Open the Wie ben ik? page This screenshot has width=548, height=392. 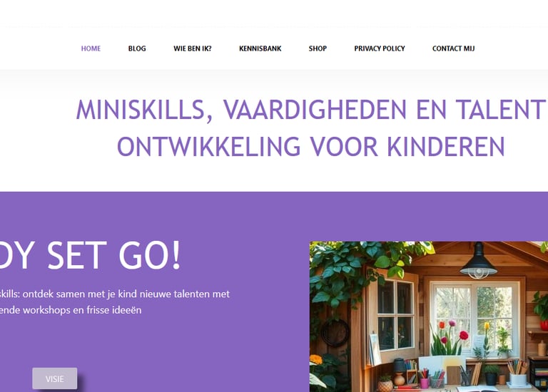pyautogui.click(x=193, y=48)
